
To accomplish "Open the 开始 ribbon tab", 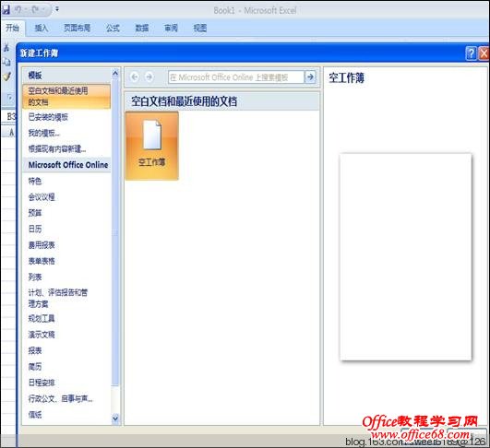I will tap(13, 28).
